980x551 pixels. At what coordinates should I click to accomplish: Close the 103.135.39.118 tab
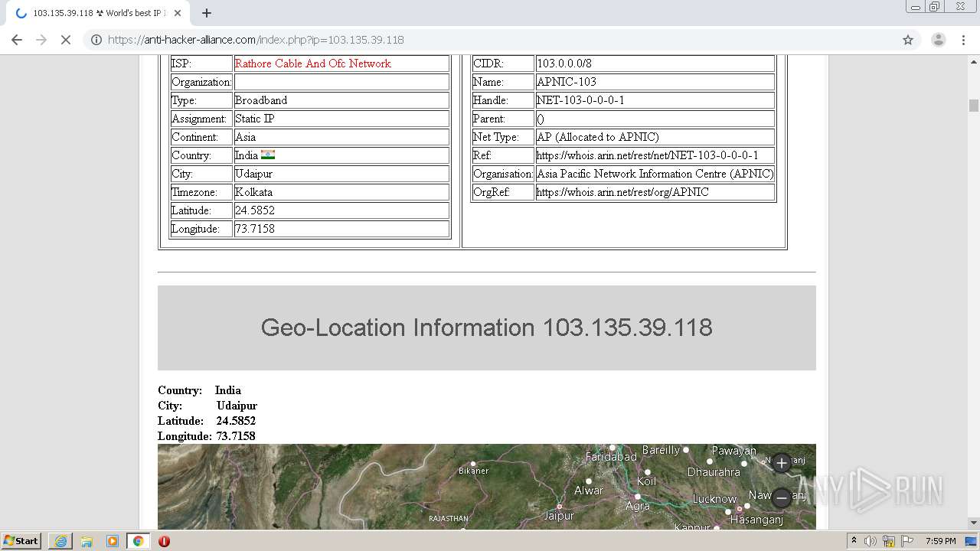coord(178,13)
